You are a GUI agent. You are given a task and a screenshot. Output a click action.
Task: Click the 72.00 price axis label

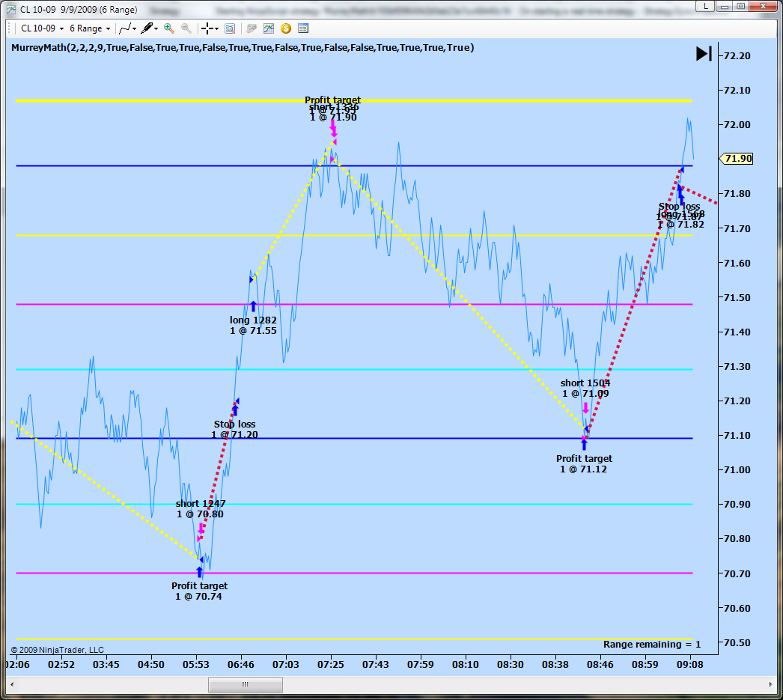point(737,125)
